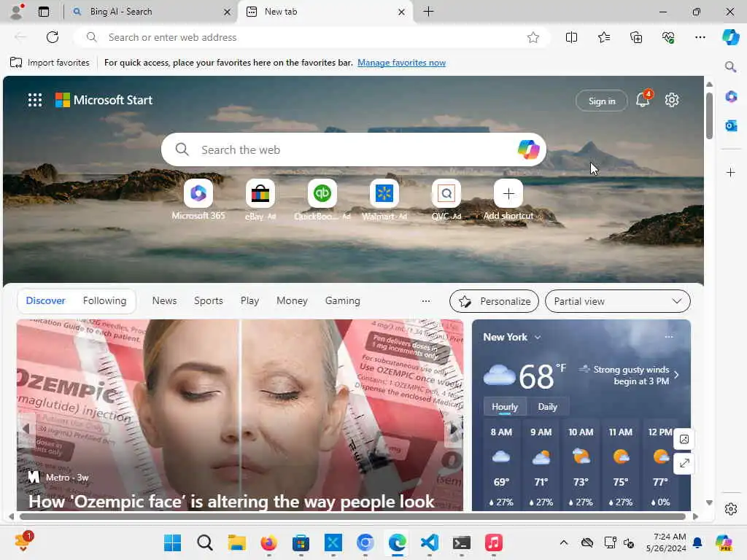This screenshot has height=560, width=747.
Task: Click the horizontal scrollbar thumb
Action: pyautogui.click(x=352, y=516)
